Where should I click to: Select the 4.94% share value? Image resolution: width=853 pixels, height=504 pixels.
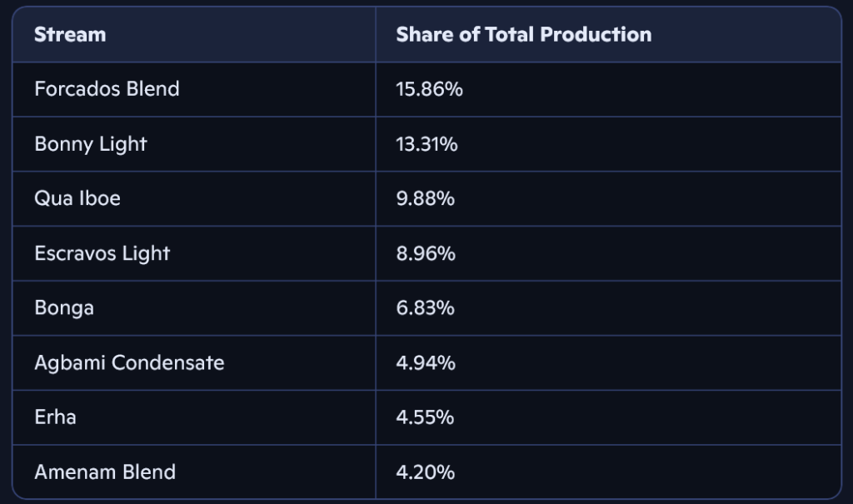tap(426, 363)
